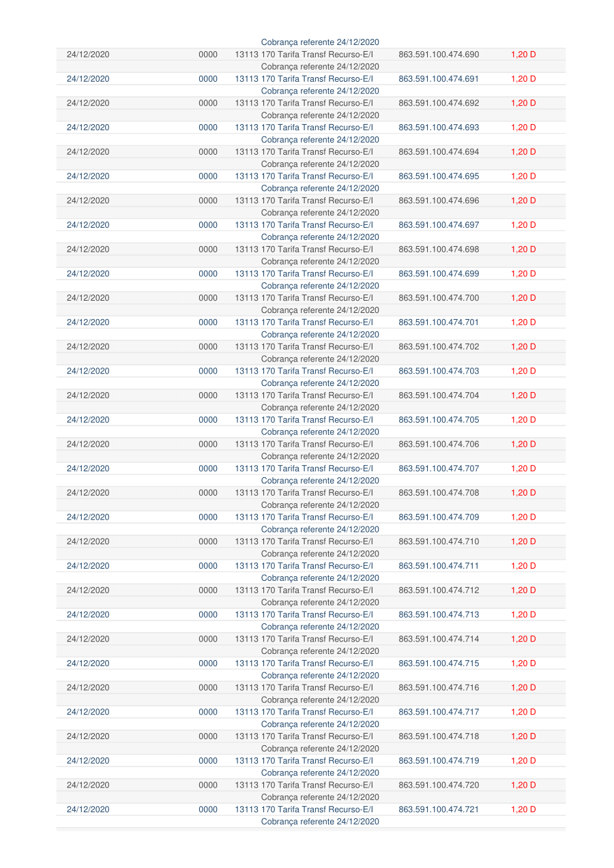Viewport: 614px width, 868px height.
Task: Select the 1,20 D value in row 474.695
Action: point(523,177)
